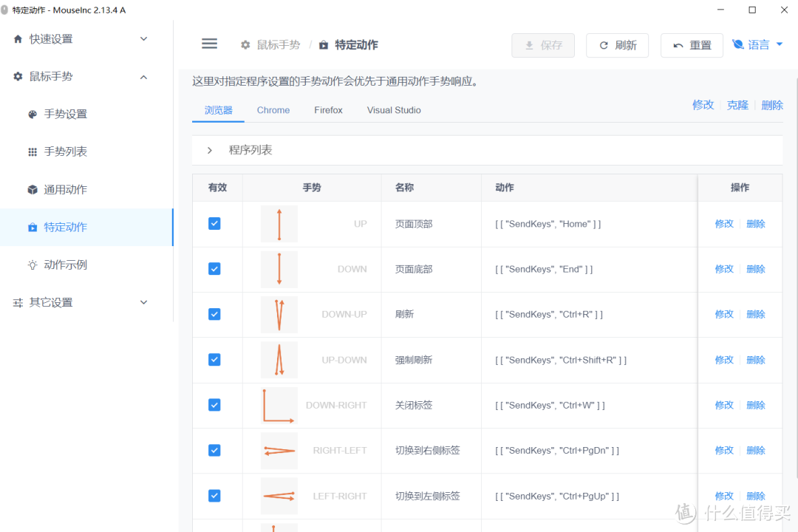Uncheck the 切换到右侧标签 row checkbox
The image size is (798, 532).
tap(214, 450)
